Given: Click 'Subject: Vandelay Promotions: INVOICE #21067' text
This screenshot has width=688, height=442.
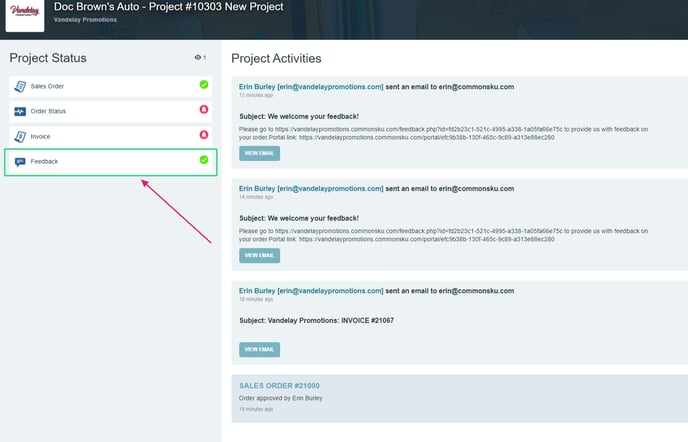Looking at the screenshot, I should pyautogui.click(x=316, y=321).
